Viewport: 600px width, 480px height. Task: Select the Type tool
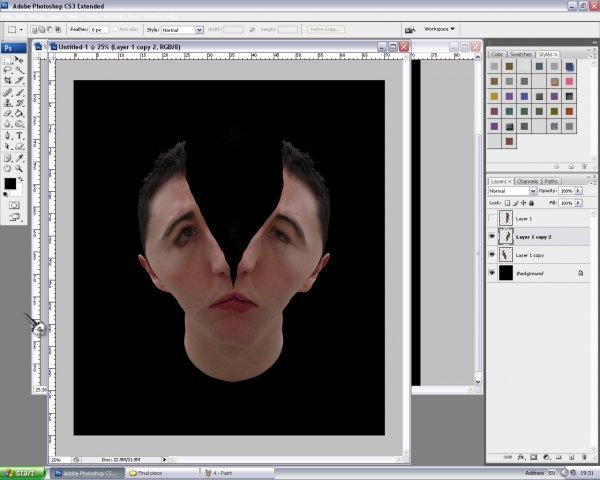[x=19, y=136]
